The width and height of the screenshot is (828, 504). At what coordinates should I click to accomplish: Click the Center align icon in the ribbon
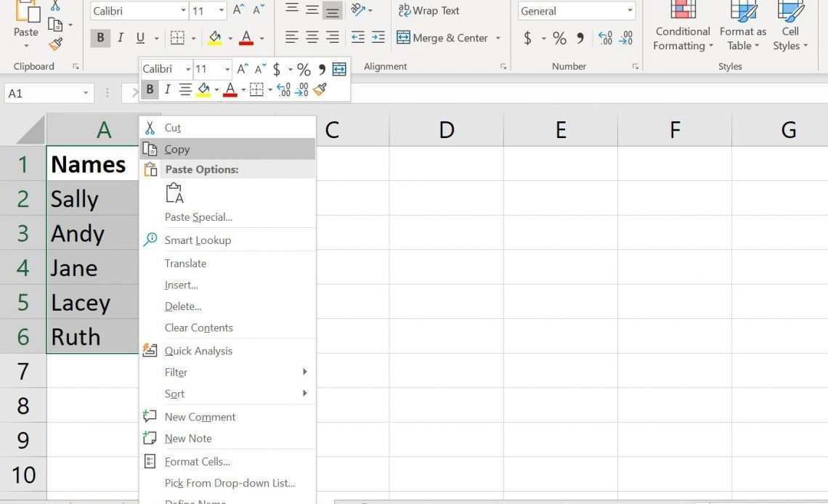tap(312, 38)
